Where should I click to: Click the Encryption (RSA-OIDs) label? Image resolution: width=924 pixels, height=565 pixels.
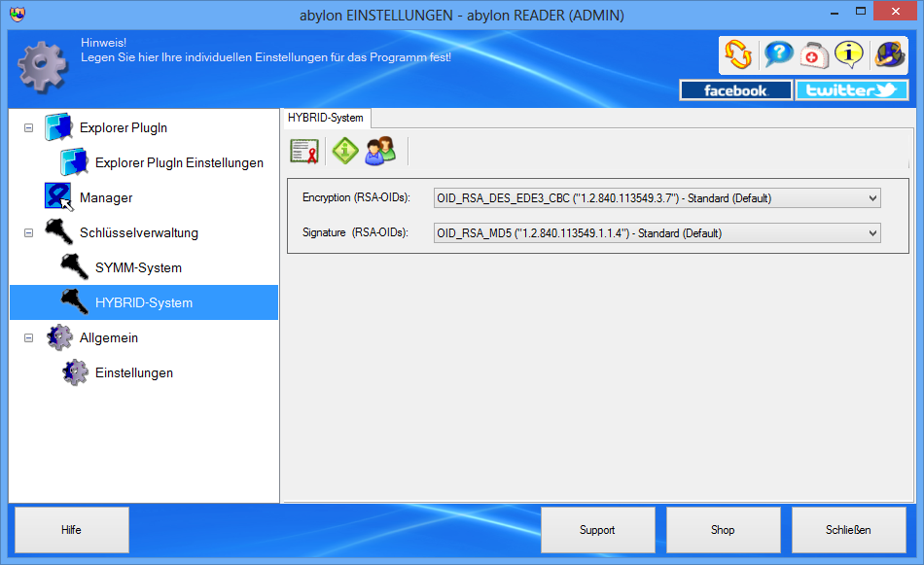click(x=356, y=197)
